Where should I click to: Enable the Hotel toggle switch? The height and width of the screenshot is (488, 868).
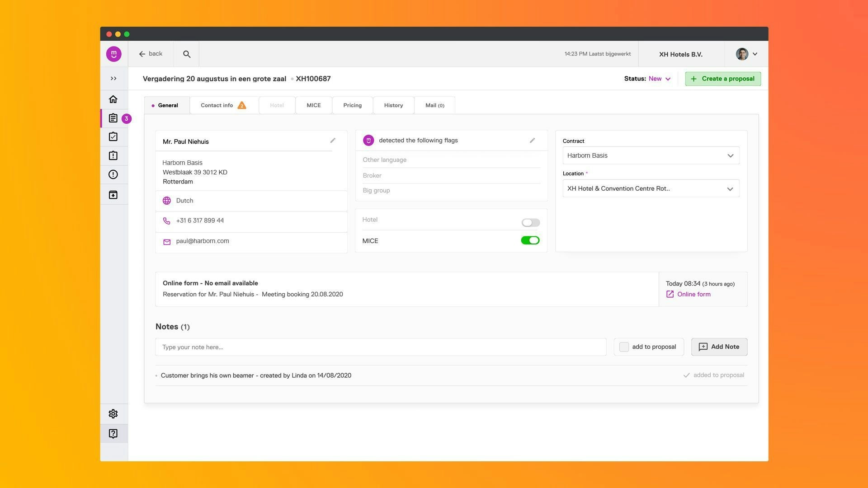tap(530, 223)
